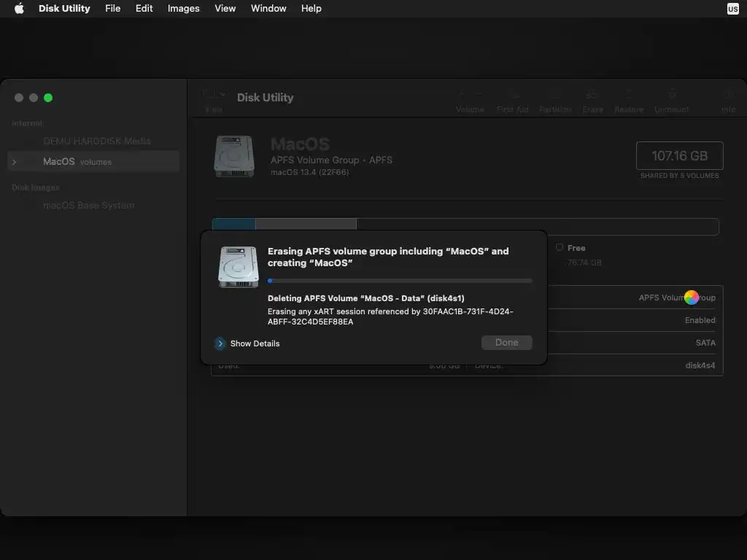Click 'macOS 13.4 (22F66)' version text
Viewport: 747px width, 560px height.
coord(309,172)
